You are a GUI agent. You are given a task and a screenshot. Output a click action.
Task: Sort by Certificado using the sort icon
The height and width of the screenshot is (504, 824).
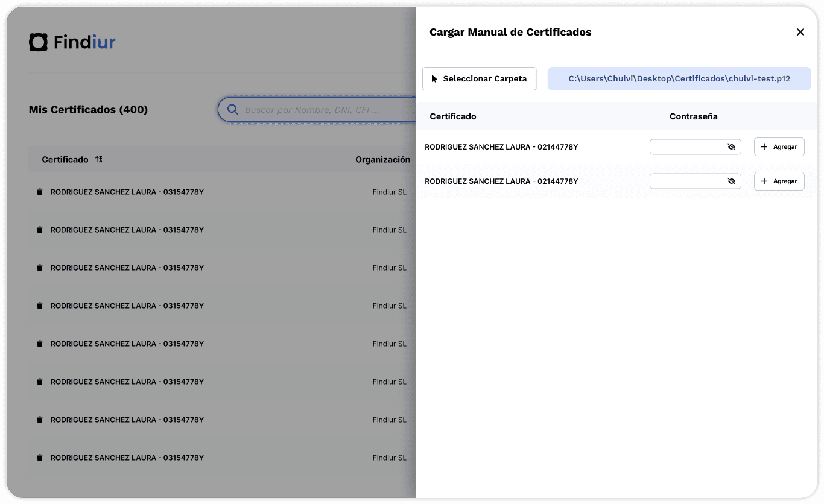[99, 159]
